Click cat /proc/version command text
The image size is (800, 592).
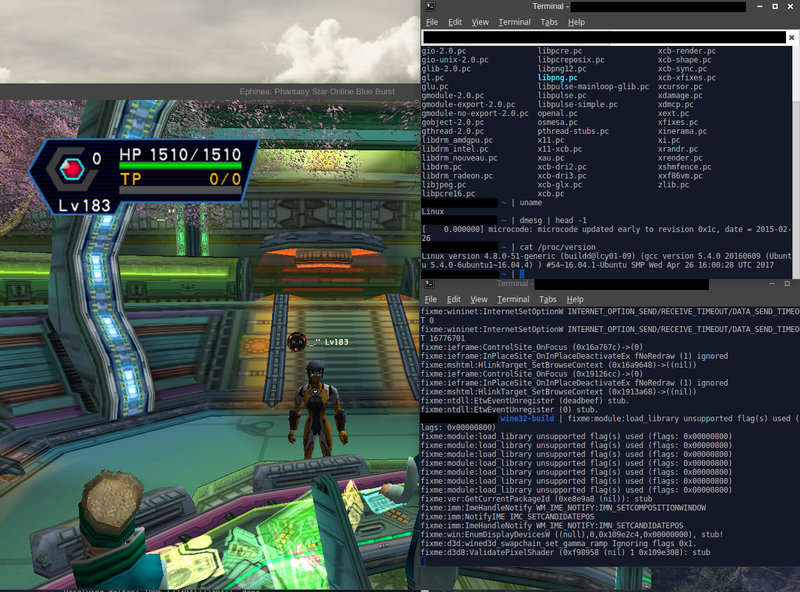(x=558, y=247)
